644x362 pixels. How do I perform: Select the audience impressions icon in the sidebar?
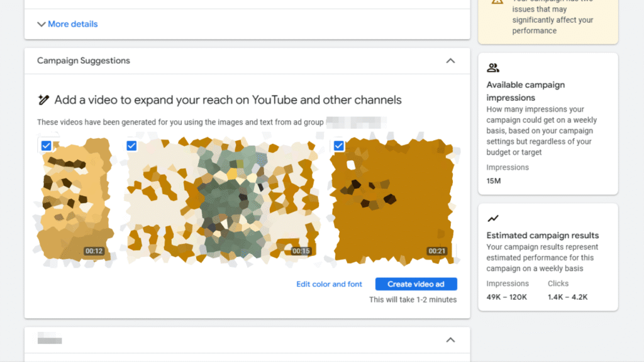(x=493, y=67)
